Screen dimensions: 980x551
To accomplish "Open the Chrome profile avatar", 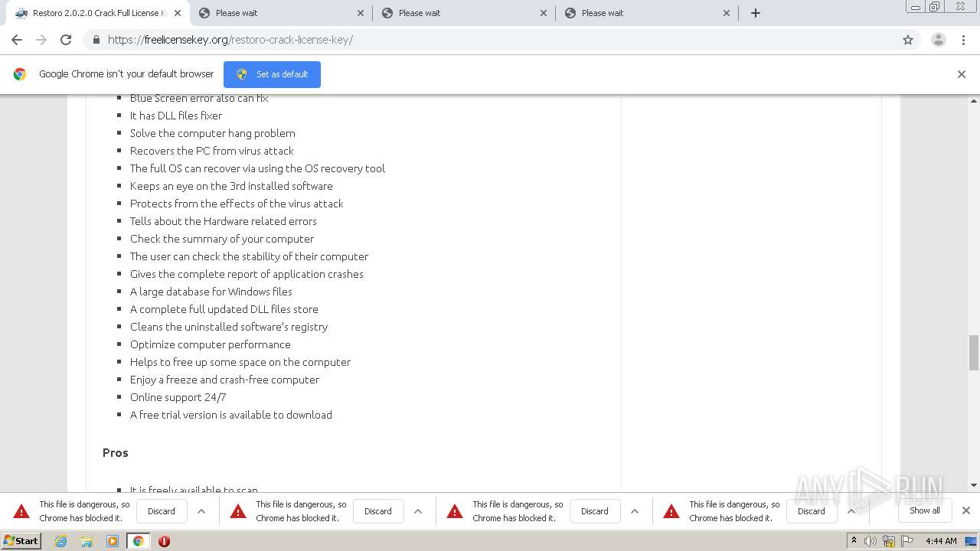I will (939, 40).
